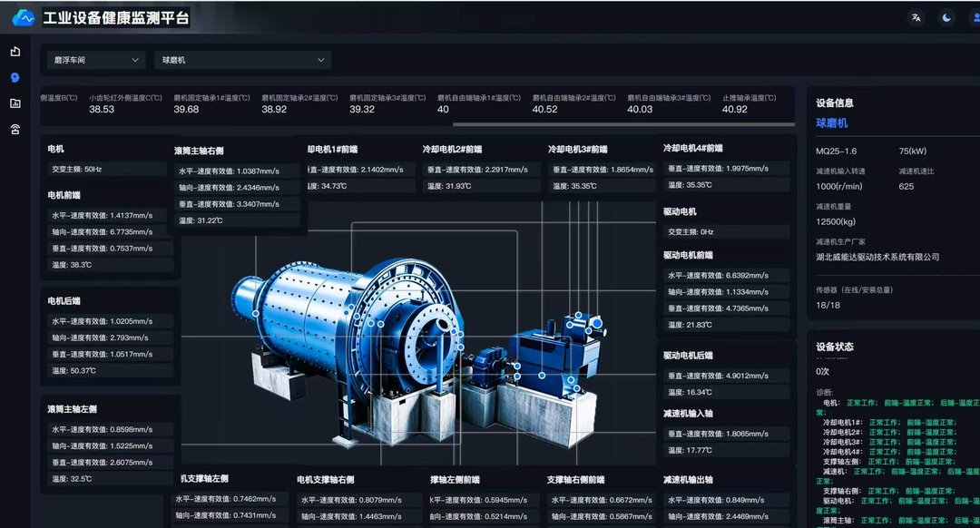Click the 交变主频: 0Hz drive motor row

(x=726, y=232)
